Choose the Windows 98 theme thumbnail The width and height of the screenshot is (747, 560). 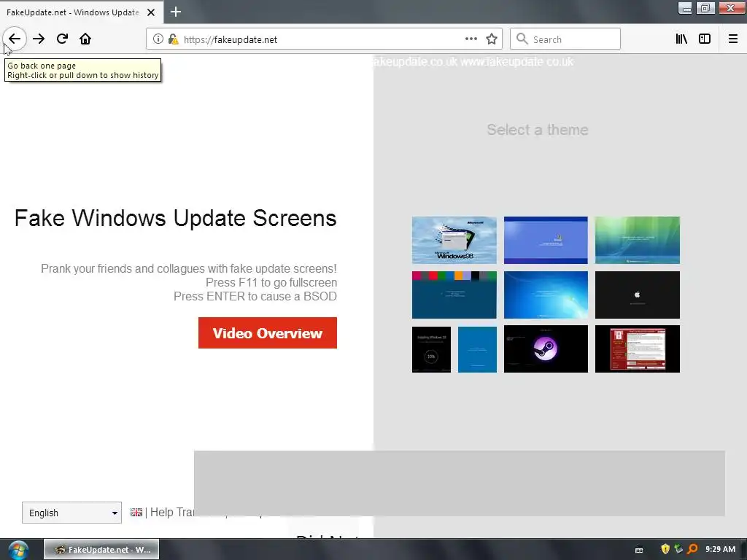[x=454, y=240]
